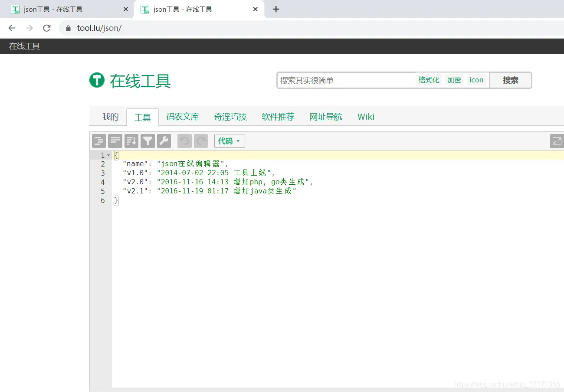
Task: Format the JSON with the indent icon
Action: (x=99, y=141)
